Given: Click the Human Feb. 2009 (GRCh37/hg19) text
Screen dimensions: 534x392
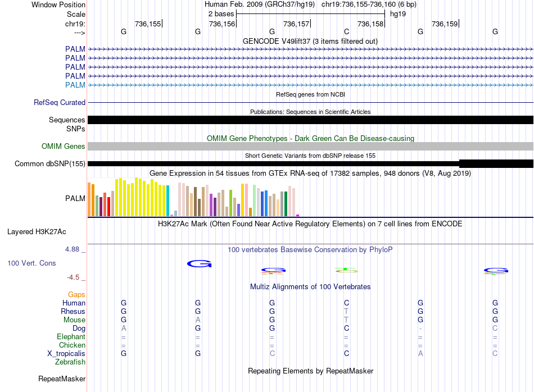Looking at the screenshot, I should click(260, 4).
